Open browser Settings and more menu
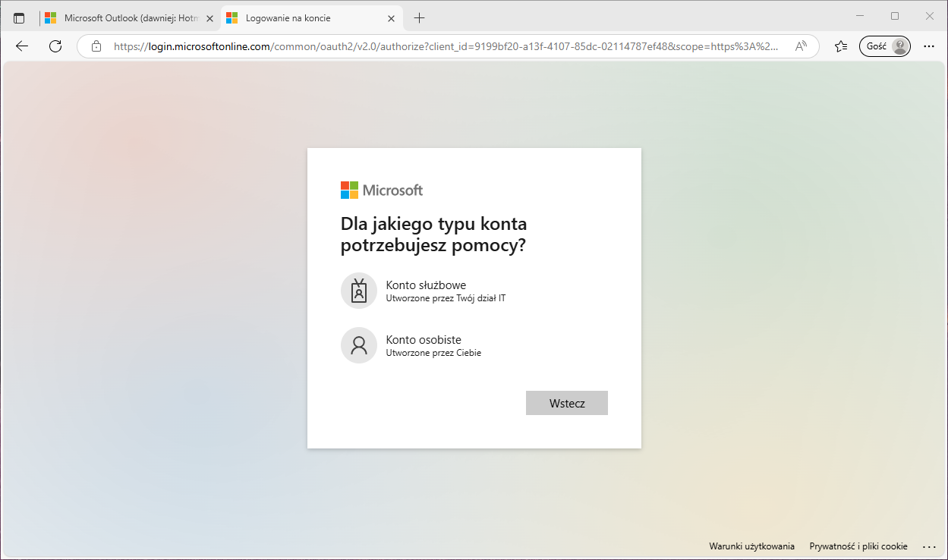Screen dimensions: 948x560 pos(929,46)
